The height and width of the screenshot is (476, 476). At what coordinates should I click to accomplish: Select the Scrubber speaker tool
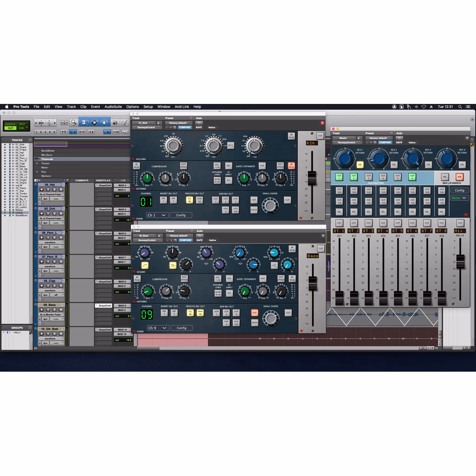pos(115,123)
